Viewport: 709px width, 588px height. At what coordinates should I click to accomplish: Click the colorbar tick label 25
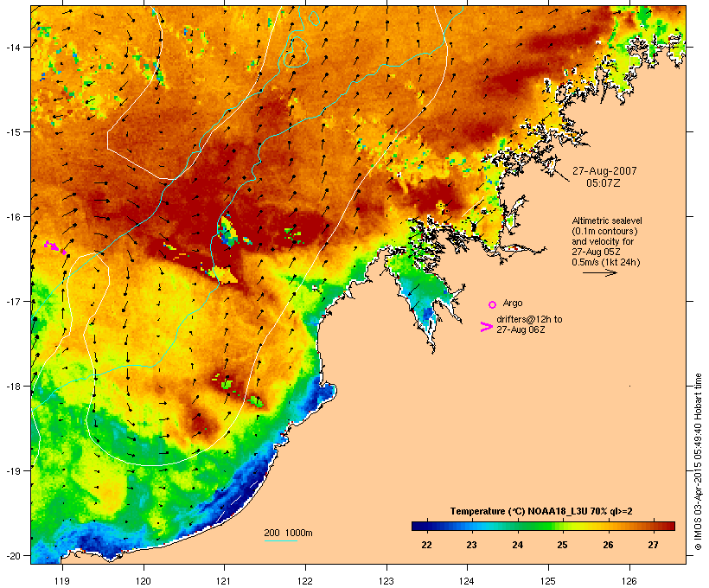coord(562,545)
